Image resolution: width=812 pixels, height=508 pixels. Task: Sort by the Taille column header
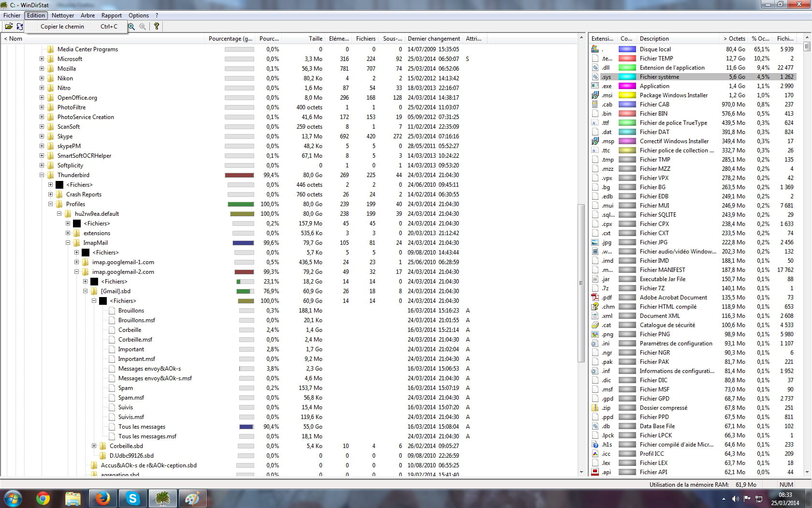point(315,39)
